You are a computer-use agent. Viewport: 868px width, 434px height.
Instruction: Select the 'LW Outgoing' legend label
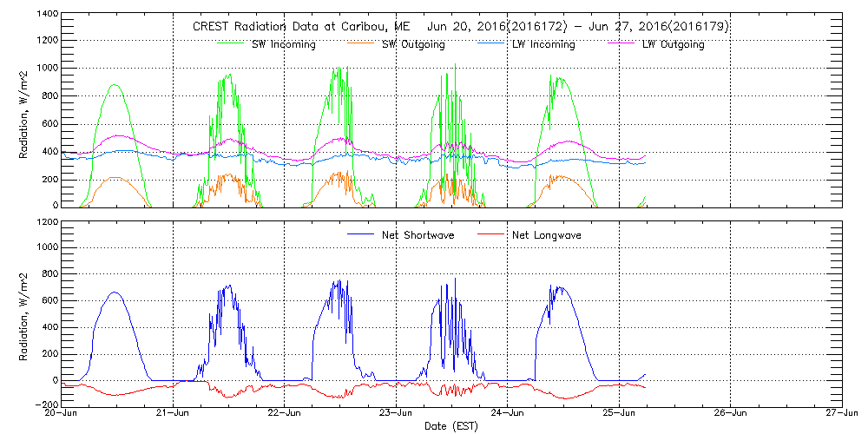click(673, 44)
